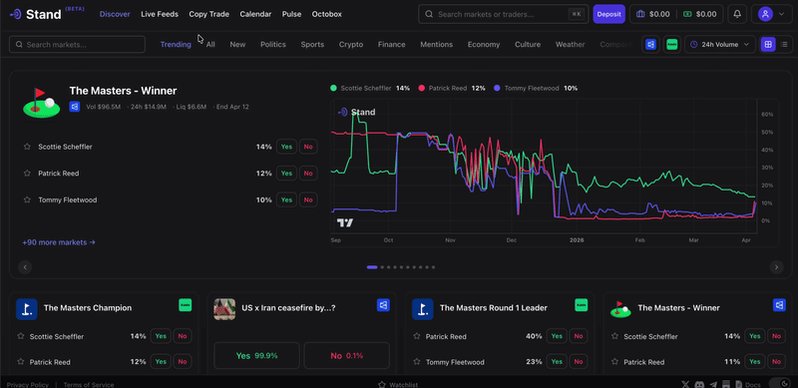The width and height of the screenshot is (798, 388).
Task: Toggle Patrick Reed legend series on chart
Action: (452, 88)
